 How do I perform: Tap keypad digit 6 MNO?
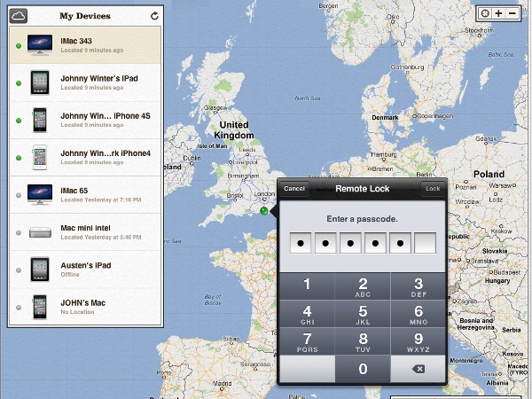418,314
